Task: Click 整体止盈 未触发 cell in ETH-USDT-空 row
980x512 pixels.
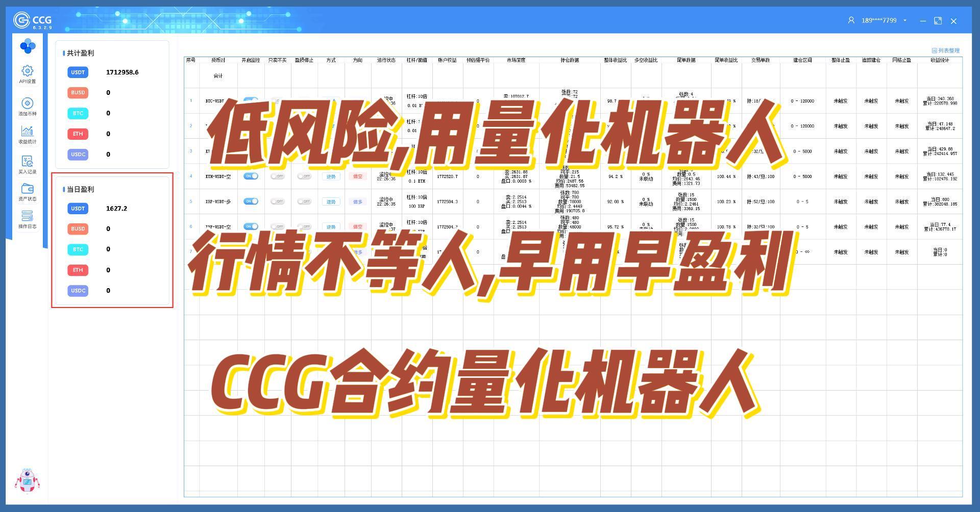Action: click(x=840, y=176)
